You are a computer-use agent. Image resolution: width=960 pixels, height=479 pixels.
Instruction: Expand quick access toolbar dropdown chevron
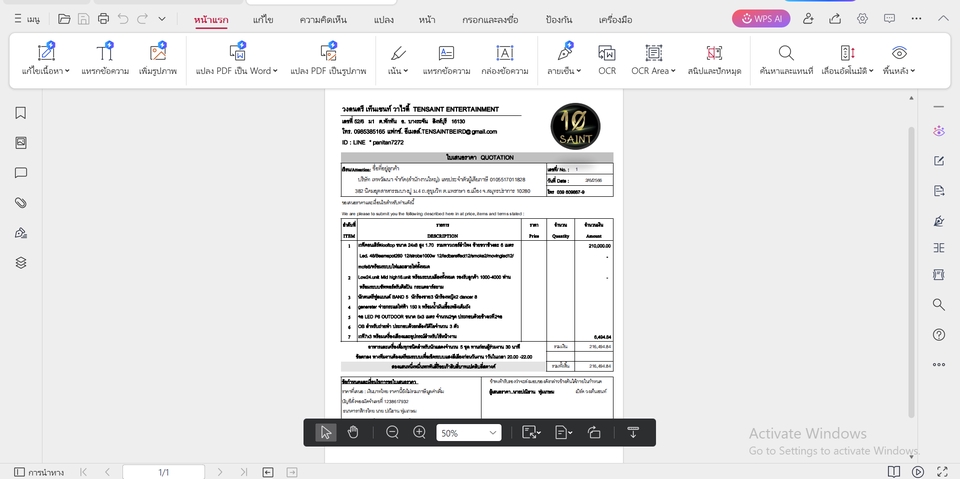coord(162,19)
